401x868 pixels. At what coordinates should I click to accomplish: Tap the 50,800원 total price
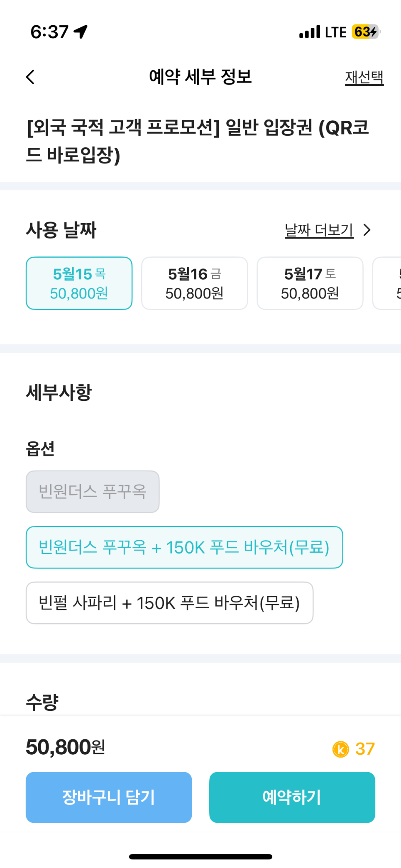pyautogui.click(x=65, y=747)
